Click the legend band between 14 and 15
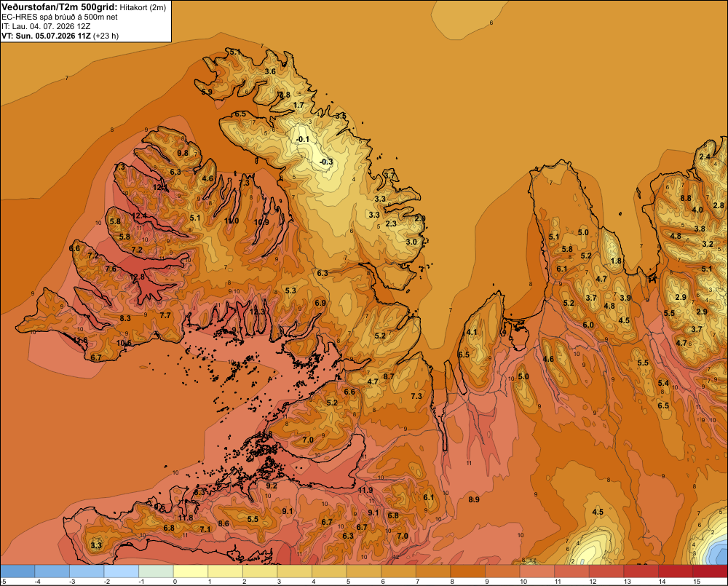 pyautogui.click(x=676, y=571)
